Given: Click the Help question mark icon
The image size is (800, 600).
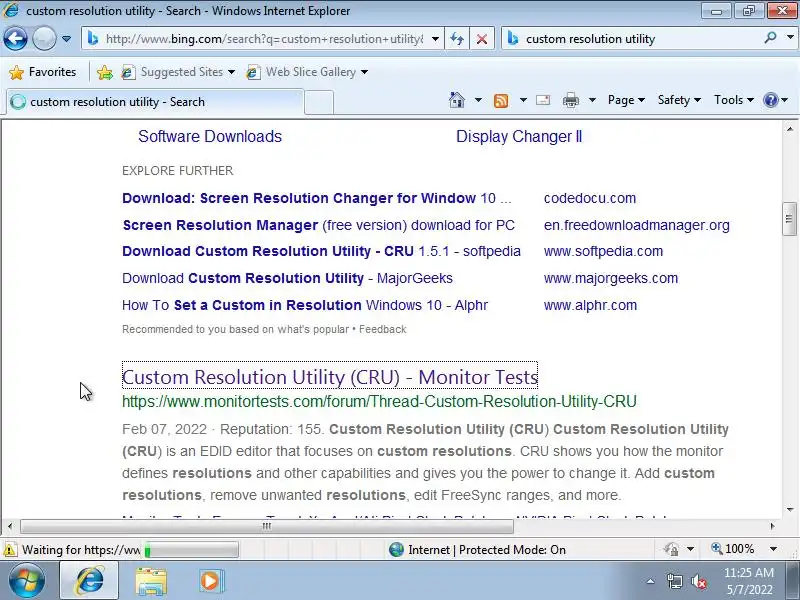Looking at the screenshot, I should pos(770,100).
